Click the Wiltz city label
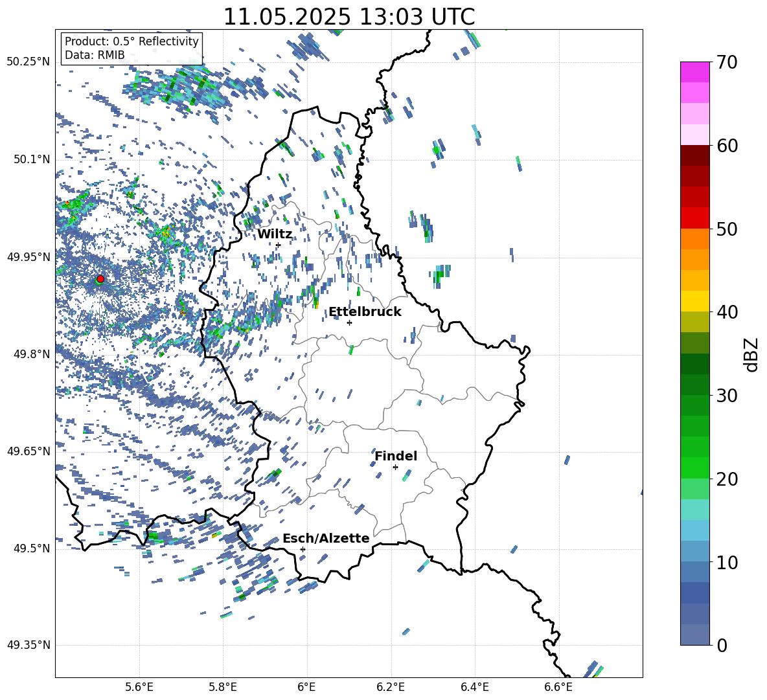 coord(275,234)
